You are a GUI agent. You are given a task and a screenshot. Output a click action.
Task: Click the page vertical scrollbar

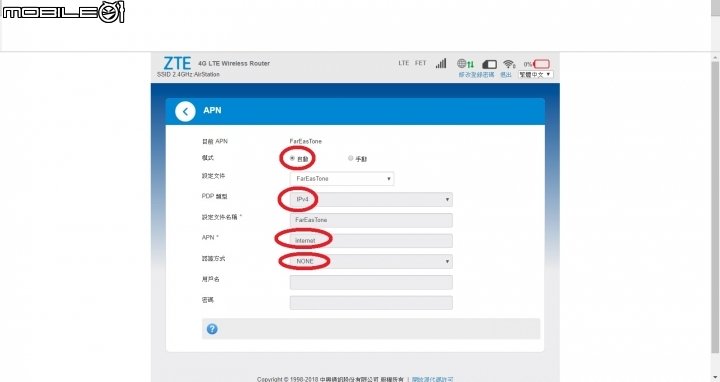[x=715, y=207]
